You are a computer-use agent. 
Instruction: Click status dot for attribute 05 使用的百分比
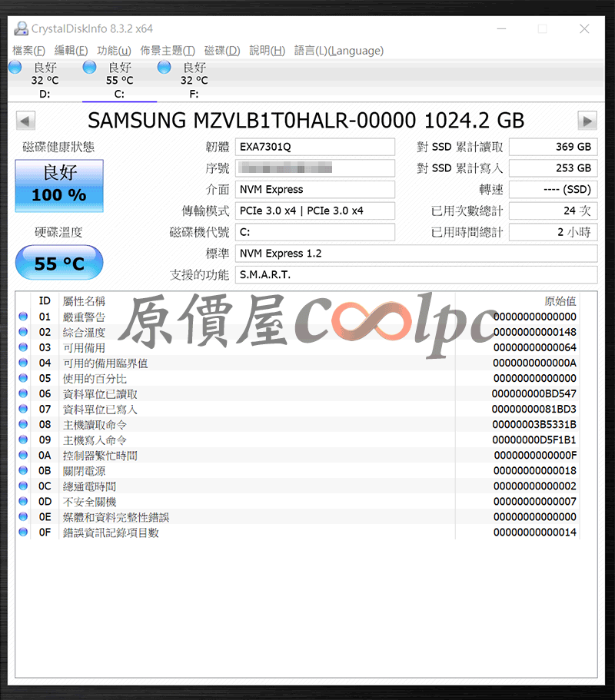pos(23,378)
